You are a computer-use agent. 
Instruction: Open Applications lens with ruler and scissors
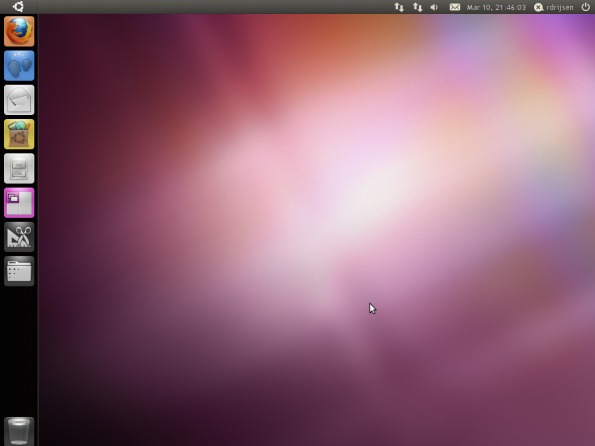[19, 237]
